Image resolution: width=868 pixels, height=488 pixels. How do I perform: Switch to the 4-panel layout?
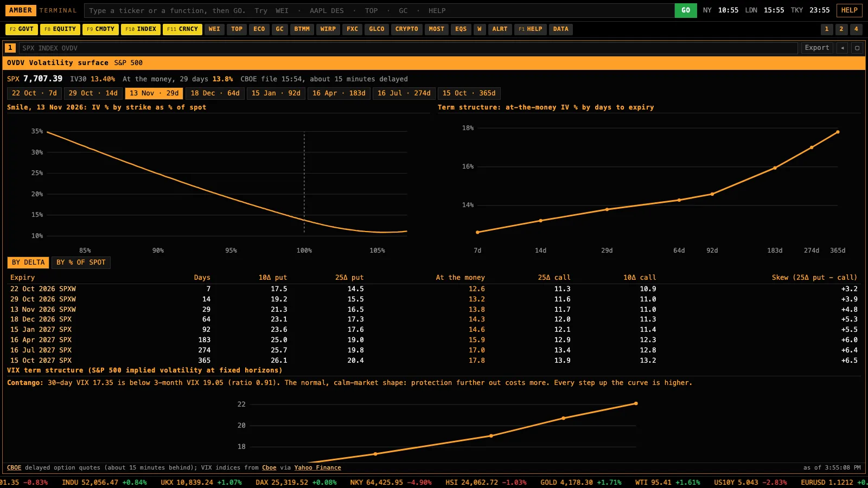[856, 29]
